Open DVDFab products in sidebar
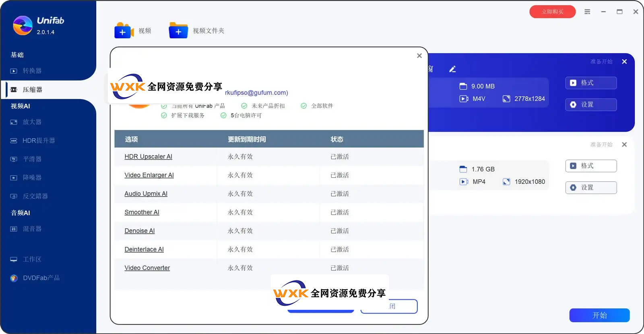The image size is (644, 334). coord(41,278)
